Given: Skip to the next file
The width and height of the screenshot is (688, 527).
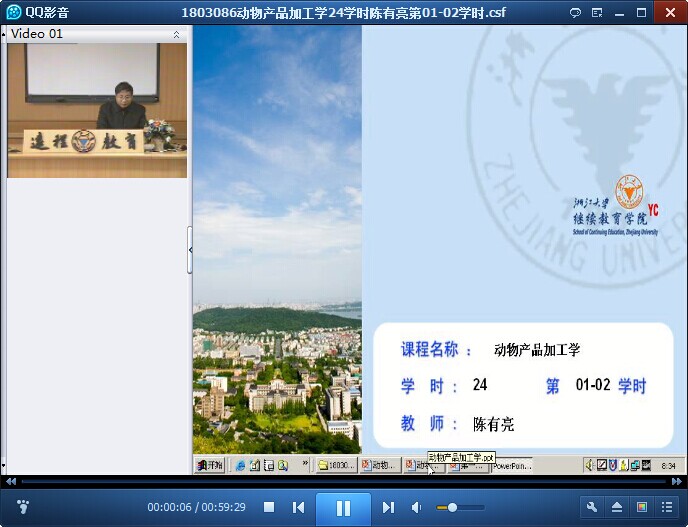Looking at the screenshot, I should pos(388,507).
